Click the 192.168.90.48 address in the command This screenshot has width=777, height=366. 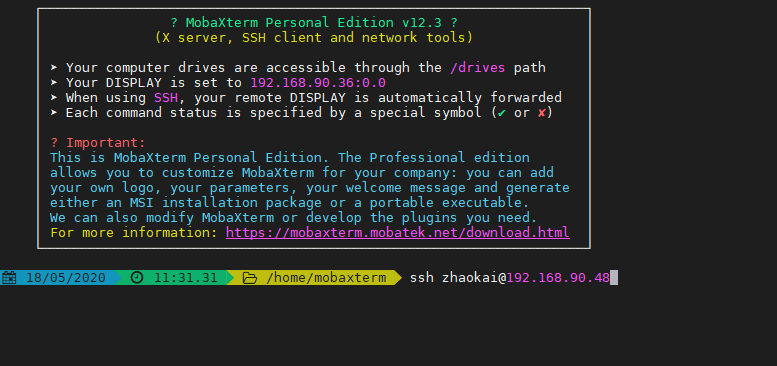point(558,278)
